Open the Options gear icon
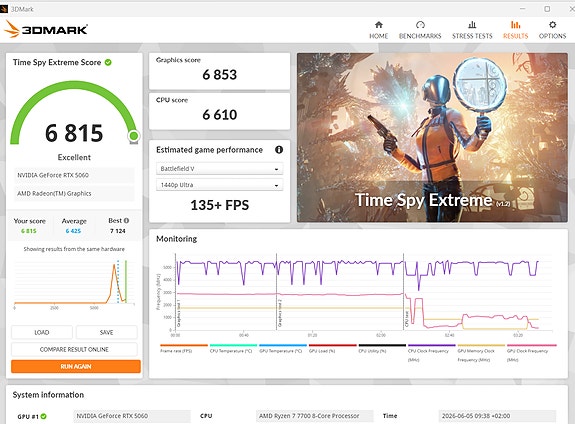 coord(552,25)
